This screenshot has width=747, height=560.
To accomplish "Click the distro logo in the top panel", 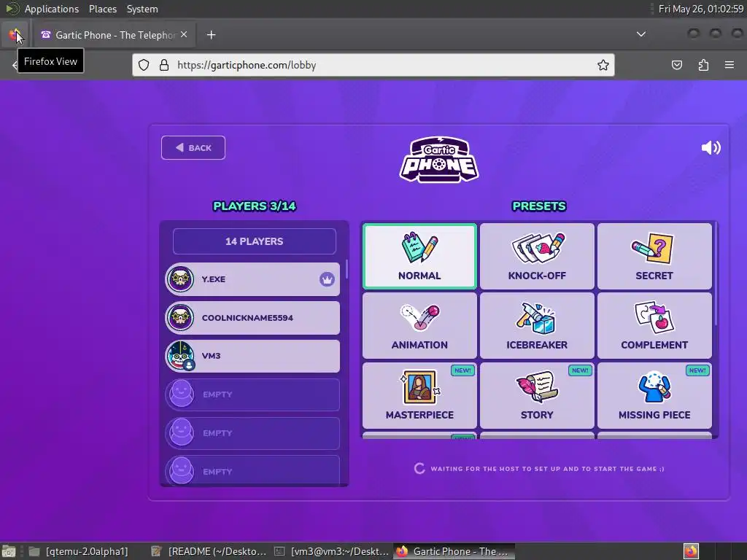I will [12, 9].
